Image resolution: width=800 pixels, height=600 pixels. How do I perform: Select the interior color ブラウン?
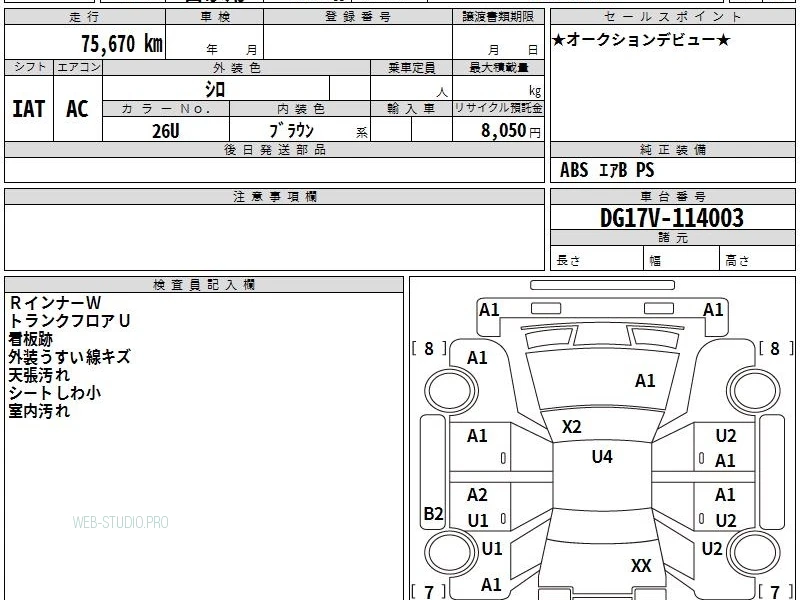click(x=291, y=131)
